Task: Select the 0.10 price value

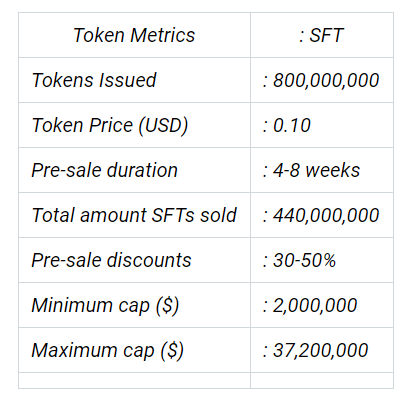Action: pos(287,126)
